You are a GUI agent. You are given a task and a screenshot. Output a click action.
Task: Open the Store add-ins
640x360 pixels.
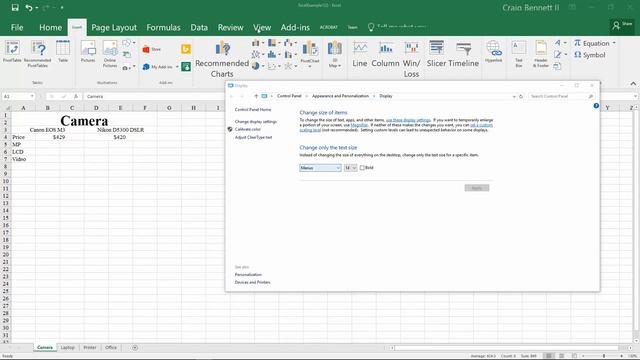click(x=152, y=49)
